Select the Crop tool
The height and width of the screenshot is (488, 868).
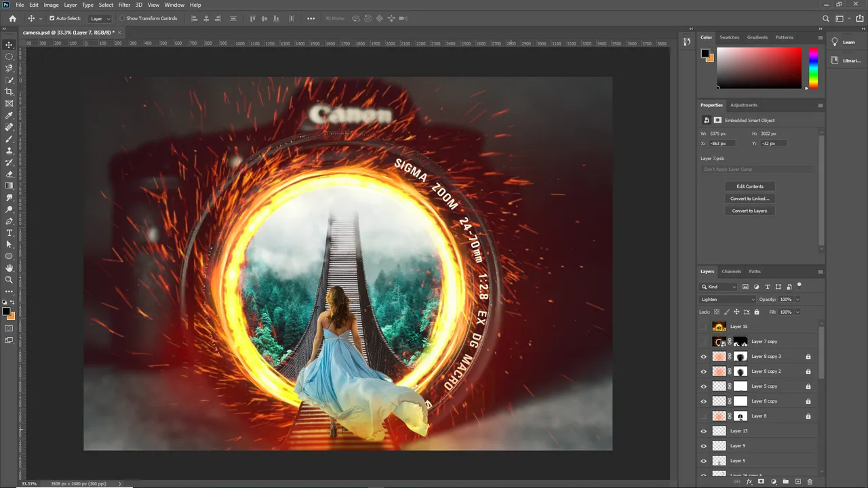click(x=9, y=91)
